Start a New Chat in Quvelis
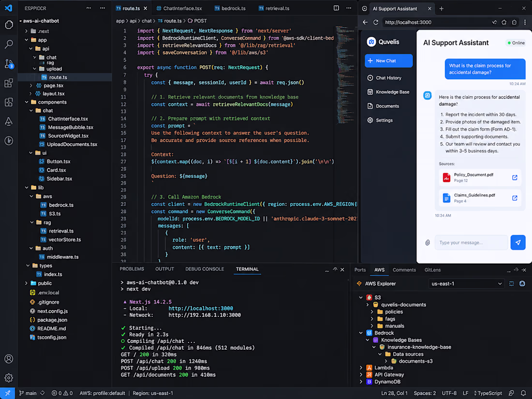Screen dimensions: 532x399 coord(389,61)
